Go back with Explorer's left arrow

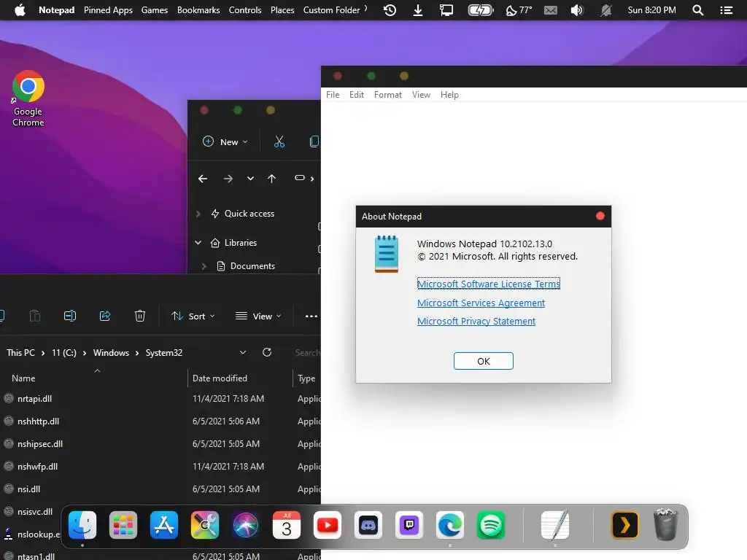click(x=203, y=179)
